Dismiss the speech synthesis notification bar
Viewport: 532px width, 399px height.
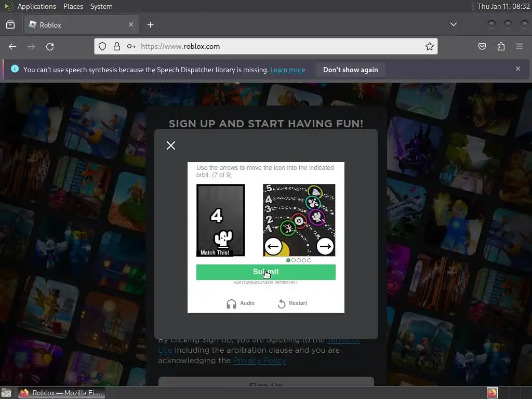click(x=518, y=69)
